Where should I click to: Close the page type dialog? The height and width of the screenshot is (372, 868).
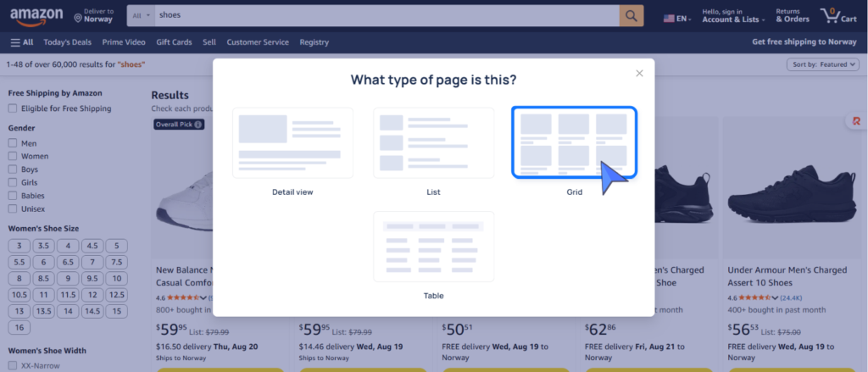click(x=639, y=73)
